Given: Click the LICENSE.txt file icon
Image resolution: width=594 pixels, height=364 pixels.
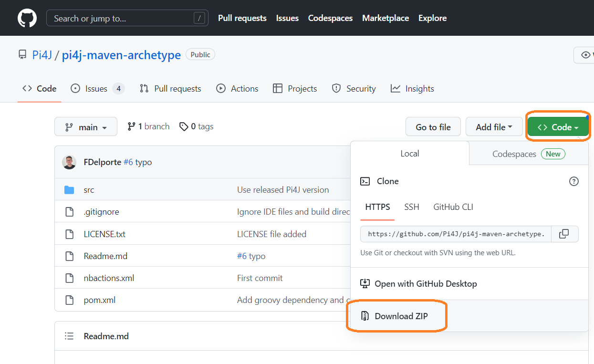Looking at the screenshot, I should [69, 234].
